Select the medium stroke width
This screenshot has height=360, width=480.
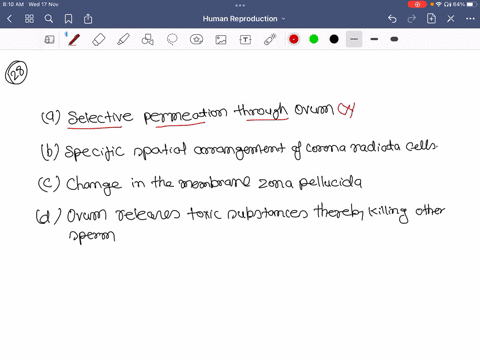pos(374,39)
